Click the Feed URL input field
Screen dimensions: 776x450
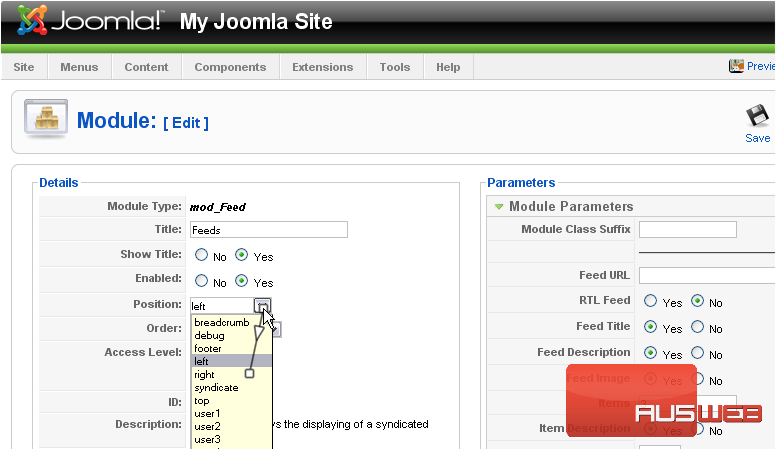[x=705, y=275]
